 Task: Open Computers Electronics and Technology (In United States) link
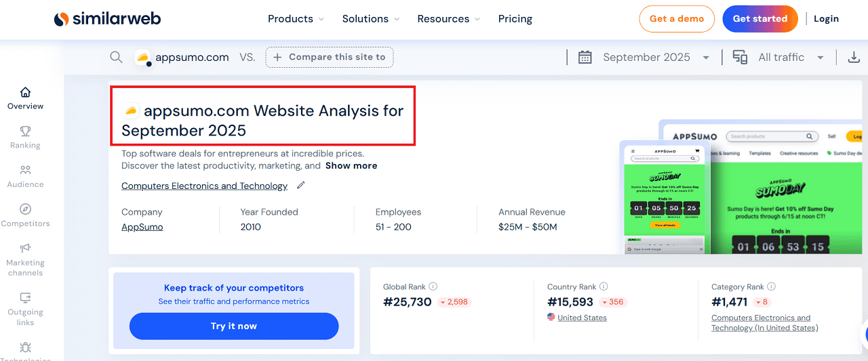coord(765,322)
